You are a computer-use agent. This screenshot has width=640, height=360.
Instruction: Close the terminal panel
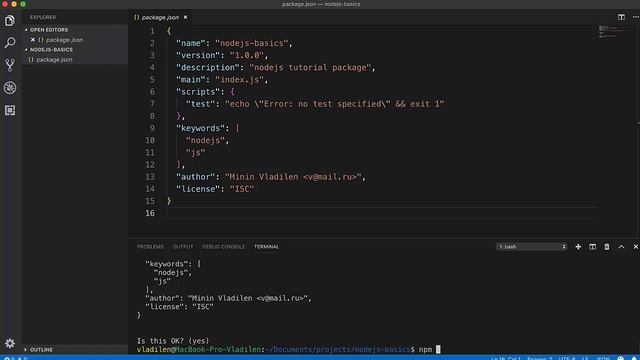tap(636, 247)
